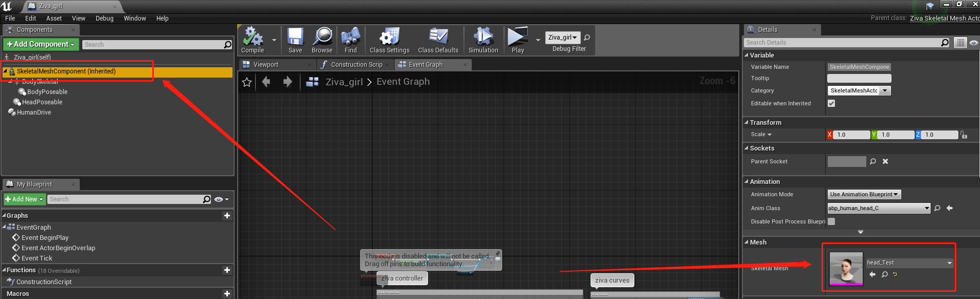Reset Skeletal Mesh to default yellow arrow
The height and width of the screenshot is (299, 980).
pos(895,274)
